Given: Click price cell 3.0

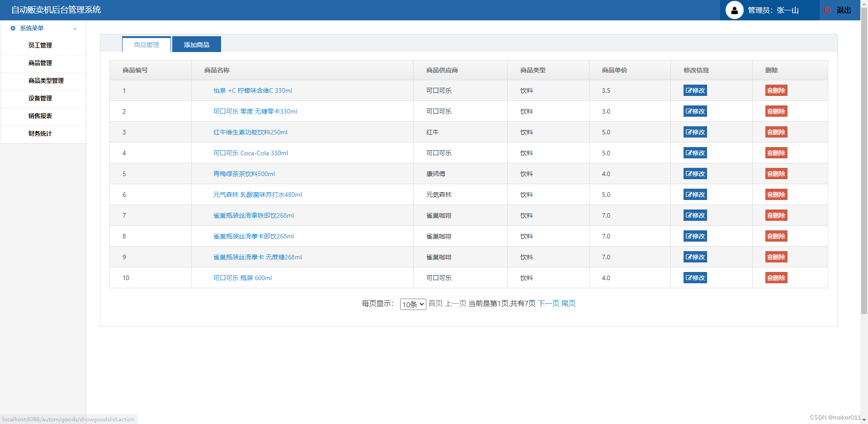Looking at the screenshot, I should [x=606, y=111].
